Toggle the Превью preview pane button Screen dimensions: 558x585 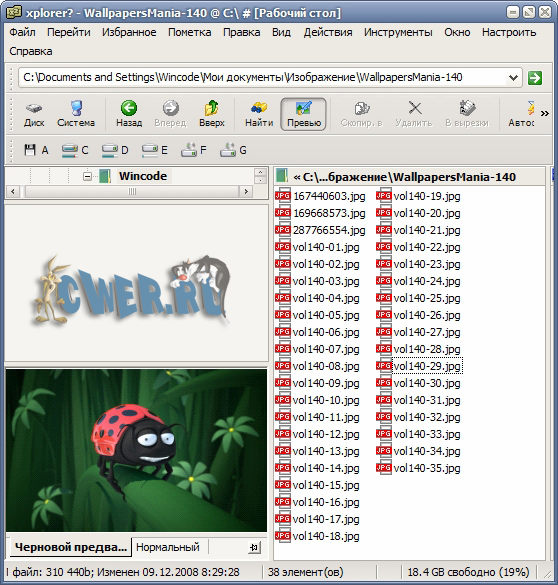coord(304,115)
